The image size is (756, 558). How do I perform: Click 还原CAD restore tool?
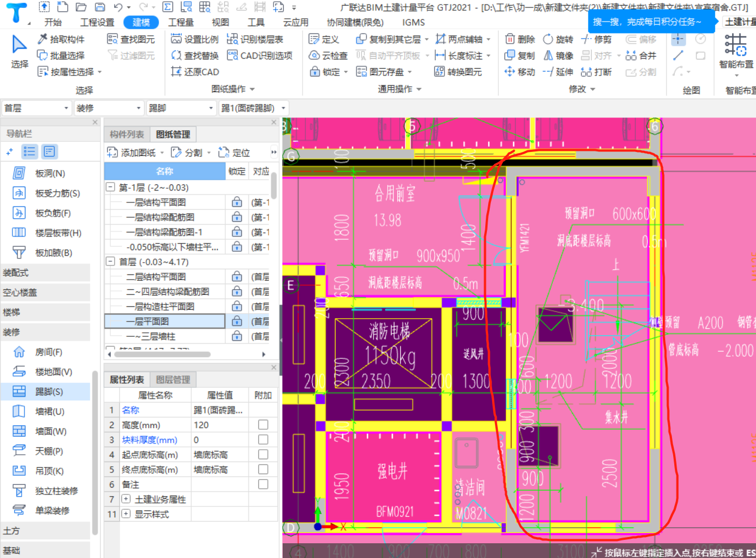click(195, 72)
